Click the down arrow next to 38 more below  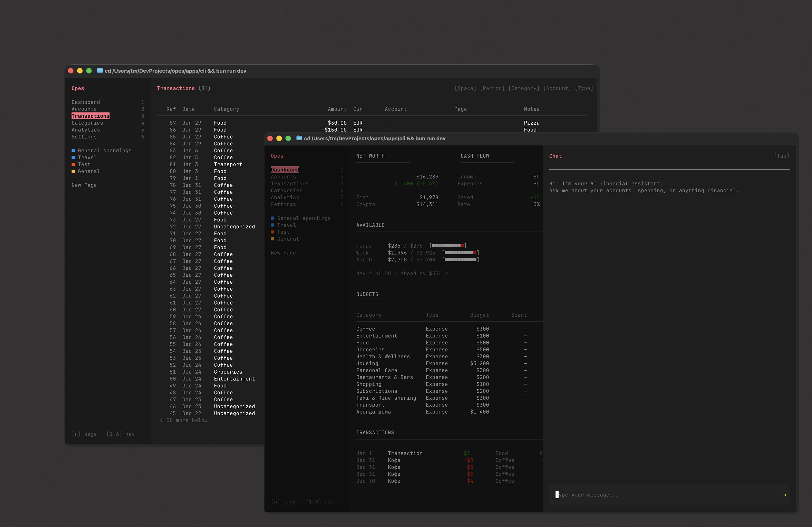point(162,420)
